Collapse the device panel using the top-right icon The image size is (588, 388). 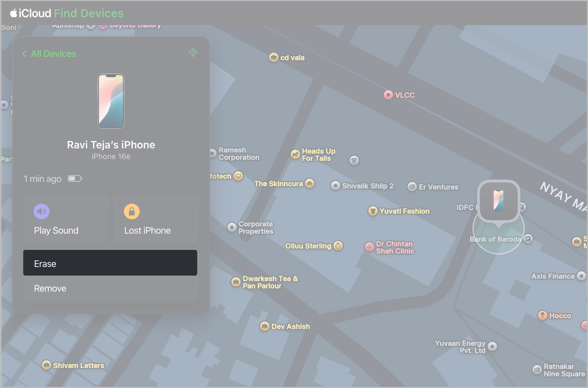click(x=193, y=52)
